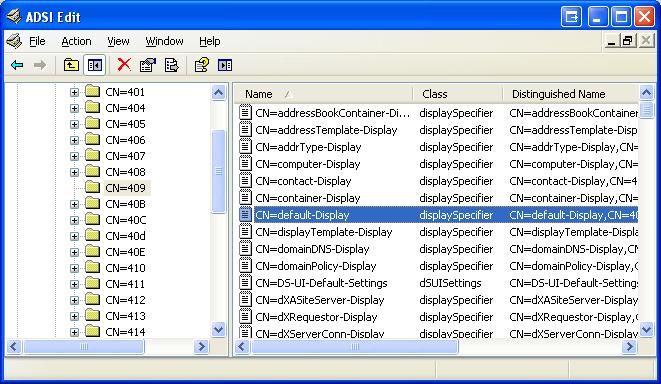Click the list pane vertical scroll down arrow
Image resolution: width=661 pixels, height=384 pixels.
pos(646,329)
